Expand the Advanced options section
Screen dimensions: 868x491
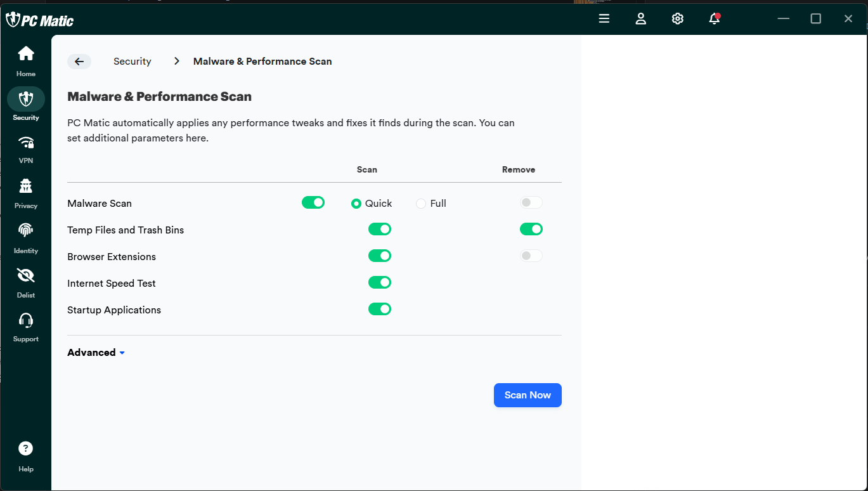pyautogui.click(x=96, y=353)
